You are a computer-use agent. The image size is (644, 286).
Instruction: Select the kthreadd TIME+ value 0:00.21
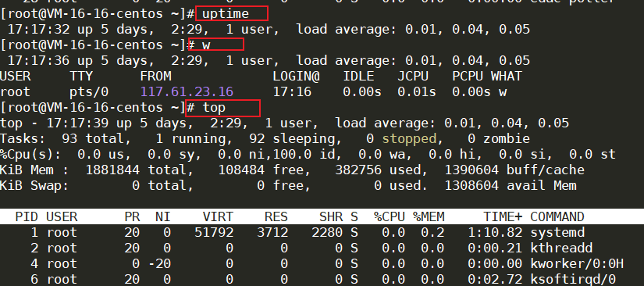coord(496,248)
